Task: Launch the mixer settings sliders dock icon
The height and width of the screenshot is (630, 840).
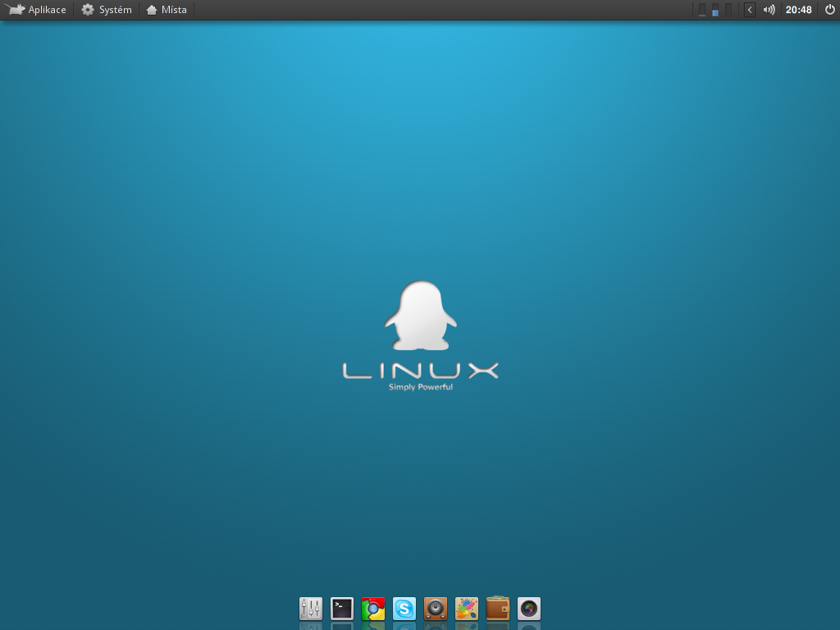Action: (311, 609)
